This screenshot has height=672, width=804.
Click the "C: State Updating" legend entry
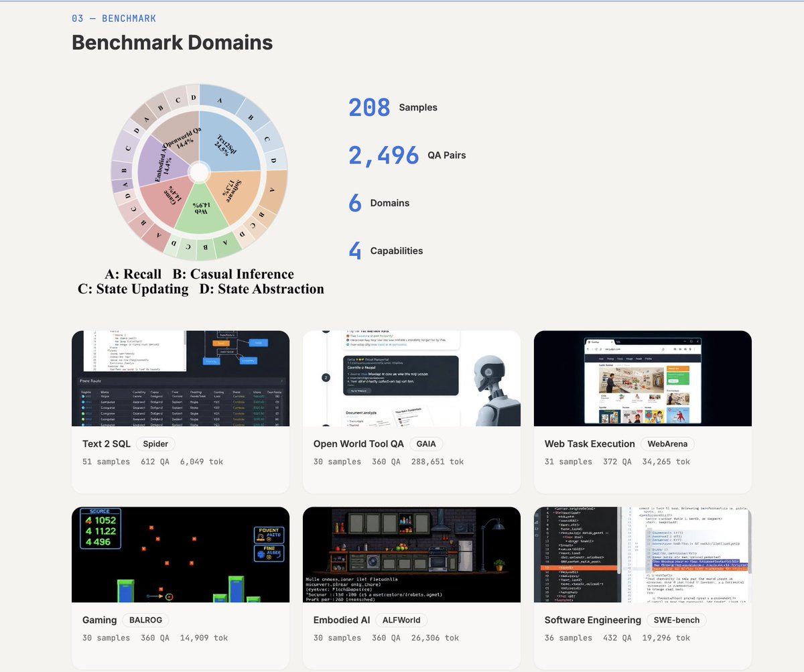133,289
